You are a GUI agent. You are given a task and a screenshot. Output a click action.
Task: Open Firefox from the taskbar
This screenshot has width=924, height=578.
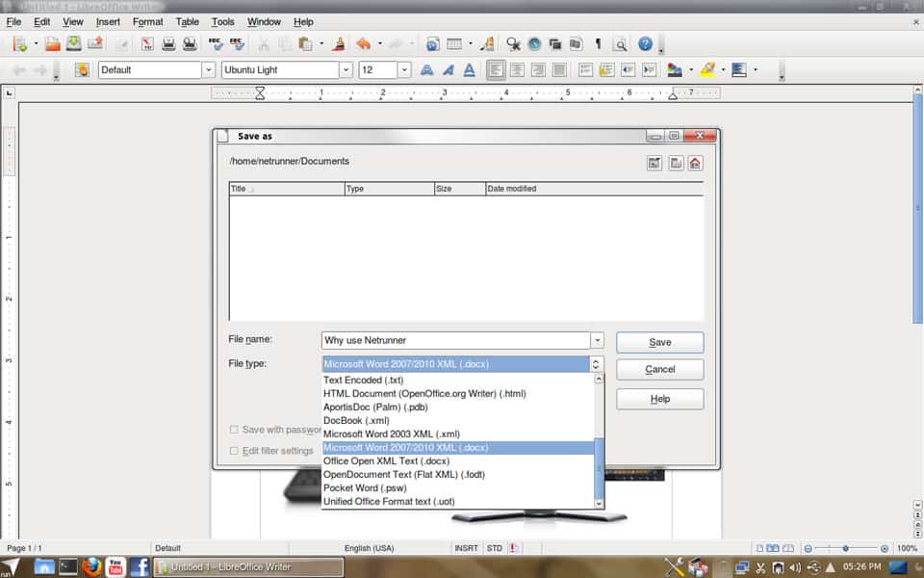coord(91,566)
